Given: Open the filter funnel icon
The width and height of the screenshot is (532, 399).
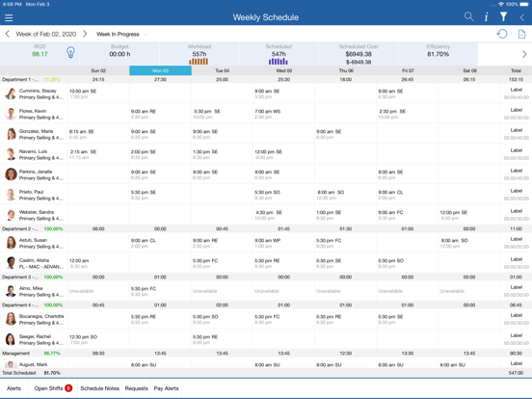Looking at the screenshot, I should (x=503, y=16).
